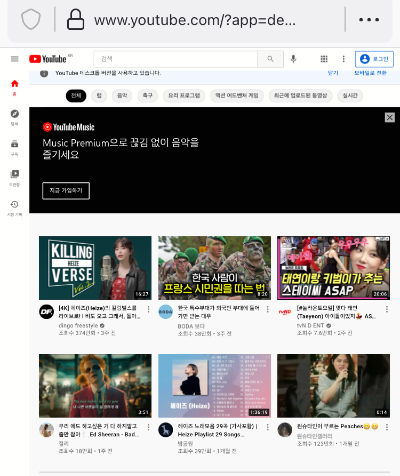Click the address bar URL text
Viewport: 400px width, 476px height.
195,20
